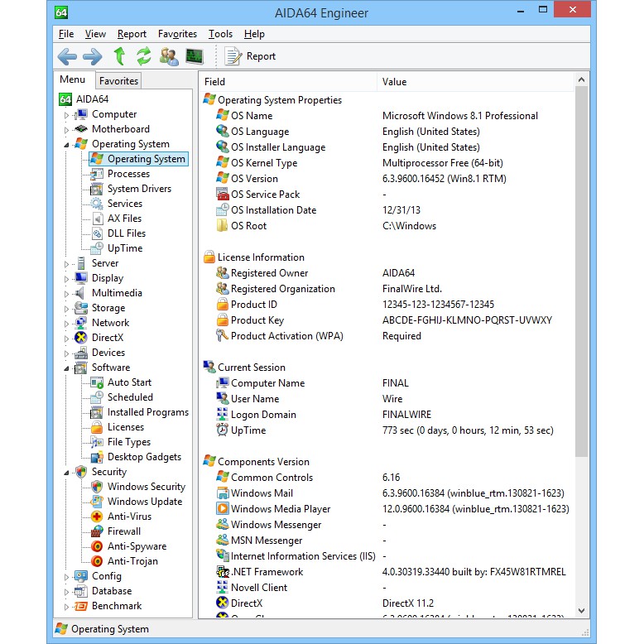Open the system stability test monitor icon
The image size is (644, 644).
pyautogui.click(x=195, y=56)
